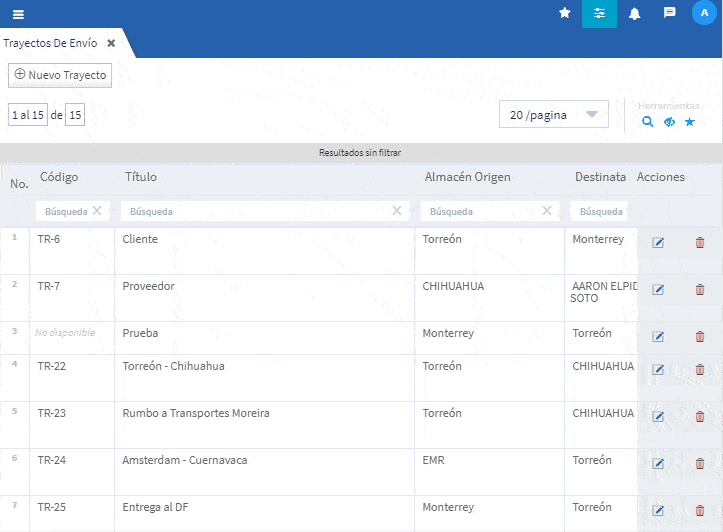Select the 'Entrega al DF' title cell
The image size is (723, 532).
click(264, 514)
